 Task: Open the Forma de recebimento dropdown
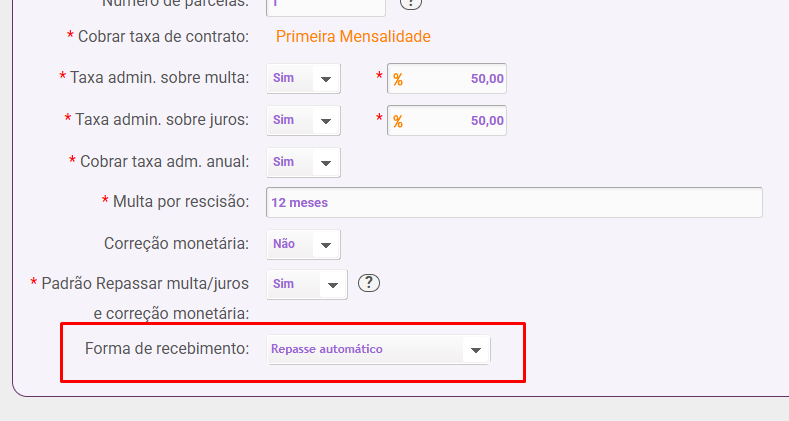pos(379,350)
